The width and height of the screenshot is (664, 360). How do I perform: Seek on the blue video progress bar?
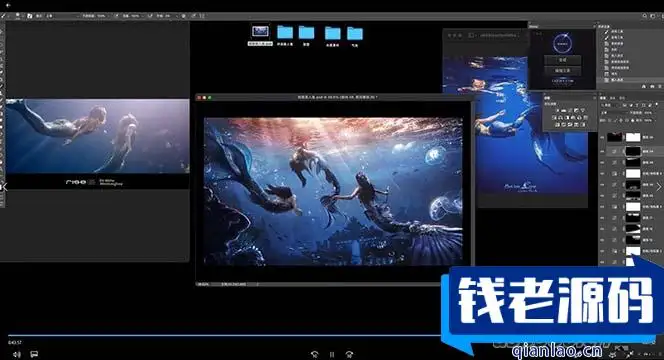224,335
